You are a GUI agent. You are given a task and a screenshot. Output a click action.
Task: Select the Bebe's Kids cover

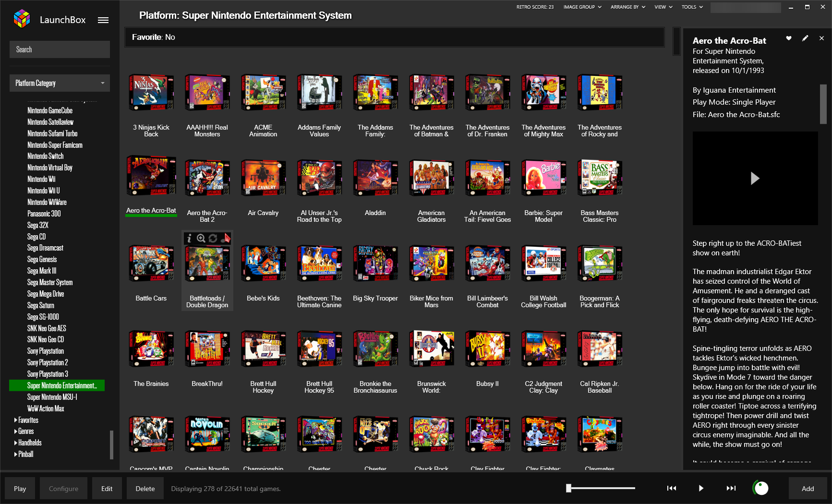tap(263, 264)
